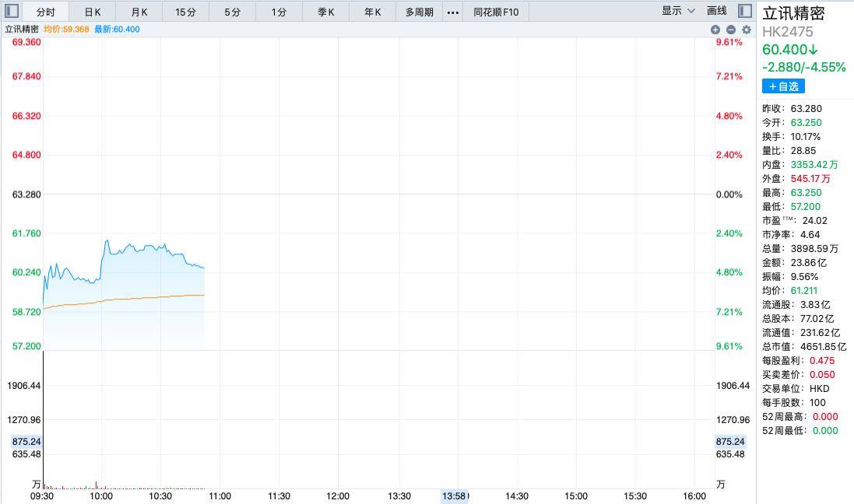
Task: Click the 内盘 3353.42万 row
Action: 800,164
